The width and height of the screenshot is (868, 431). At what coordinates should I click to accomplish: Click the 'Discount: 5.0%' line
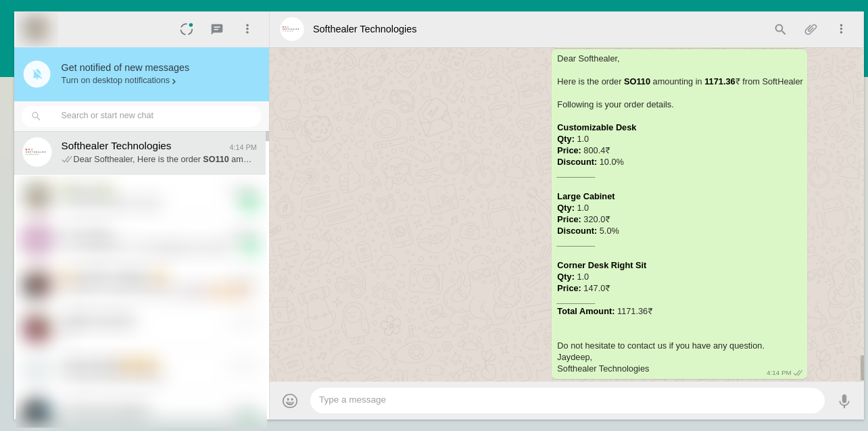point(588,231)
